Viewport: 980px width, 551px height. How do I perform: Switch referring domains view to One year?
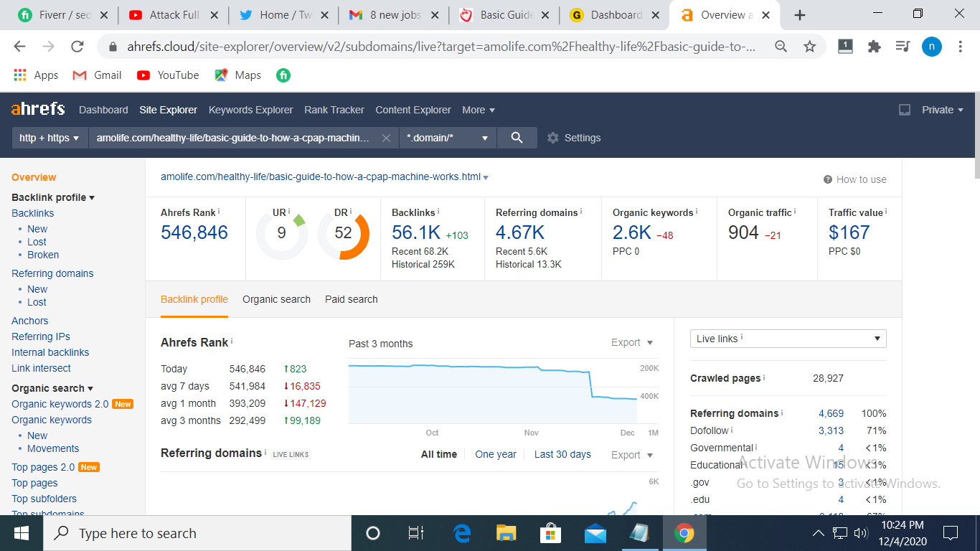(x=496, y=454)
